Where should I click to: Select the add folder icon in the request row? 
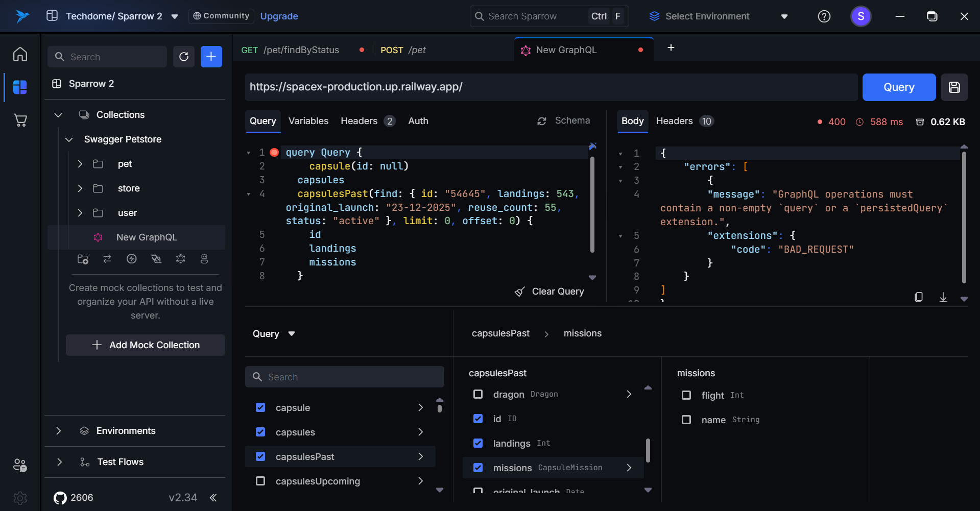[82, 259]
